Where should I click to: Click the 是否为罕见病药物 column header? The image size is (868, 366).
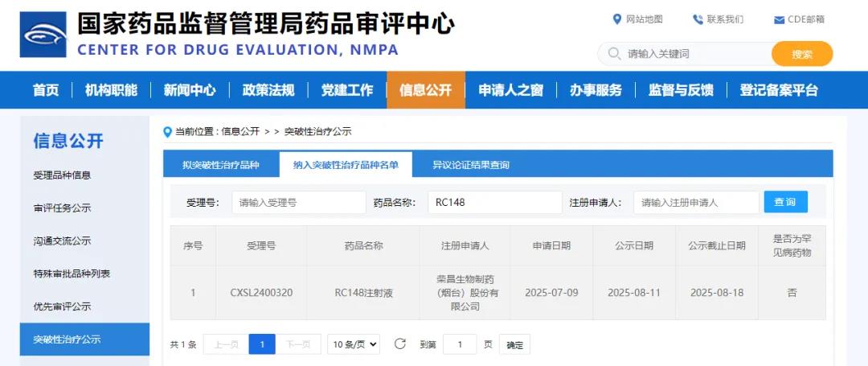pyautogui.click(x=792, y=246)
